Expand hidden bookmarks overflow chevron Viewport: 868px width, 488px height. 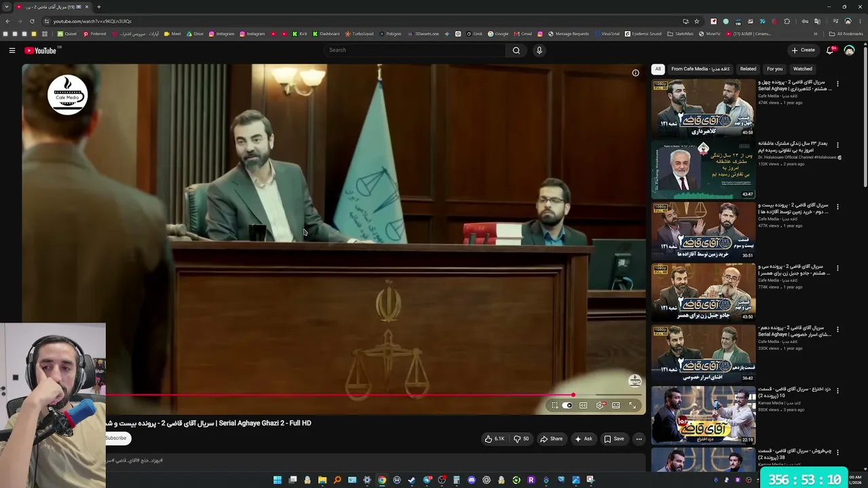pos(816,34)
